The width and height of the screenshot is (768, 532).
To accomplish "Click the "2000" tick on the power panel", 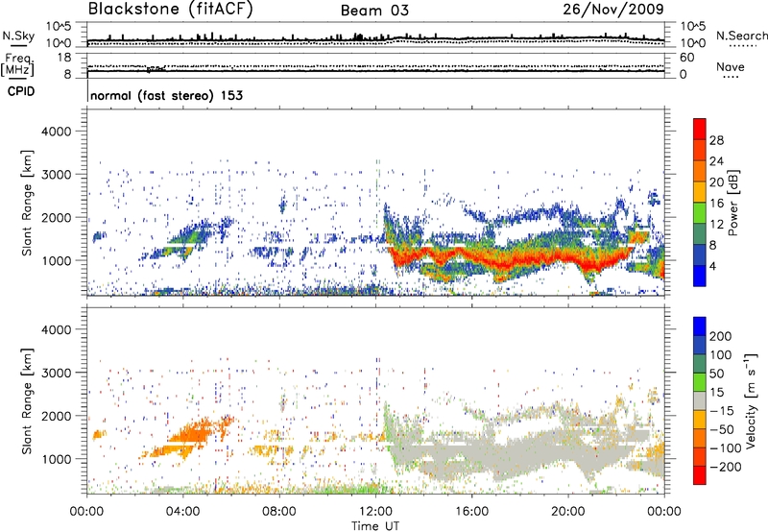I will [x=56, y=217].
